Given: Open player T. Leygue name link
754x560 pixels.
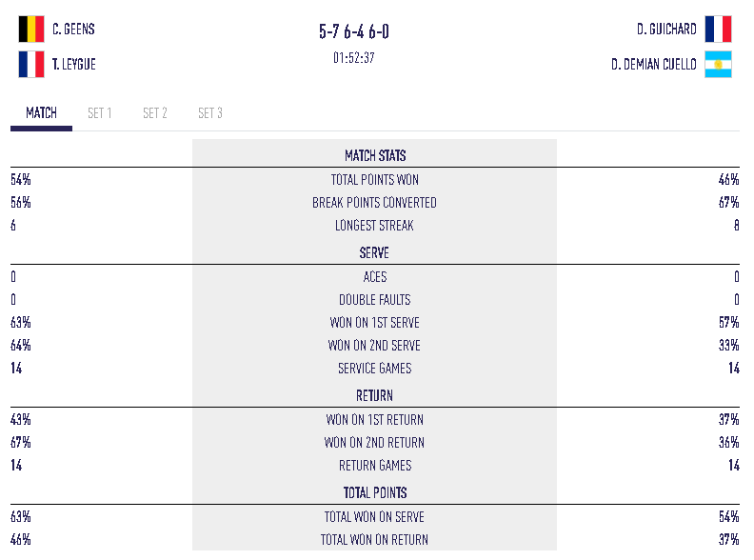Looking at the screenshot, I should (x=74, y=64).
